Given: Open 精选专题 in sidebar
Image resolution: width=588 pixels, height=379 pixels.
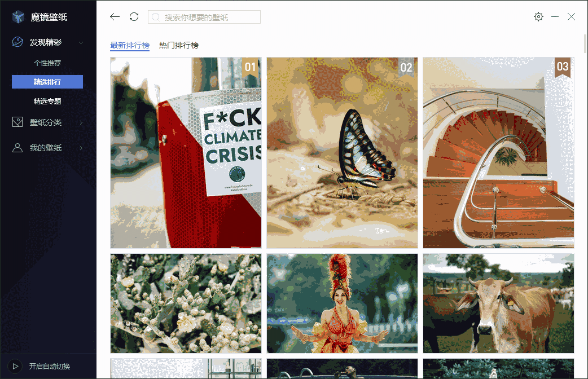Looking at the screenshot, I should click(47, 101).
